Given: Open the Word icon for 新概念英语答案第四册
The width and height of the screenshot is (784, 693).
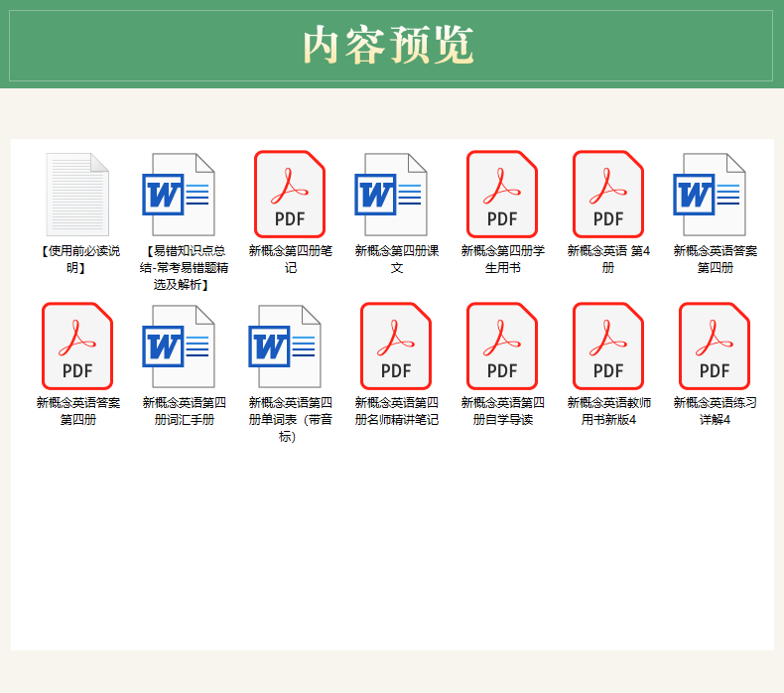Looking at the screenshot, I should 710,195.
